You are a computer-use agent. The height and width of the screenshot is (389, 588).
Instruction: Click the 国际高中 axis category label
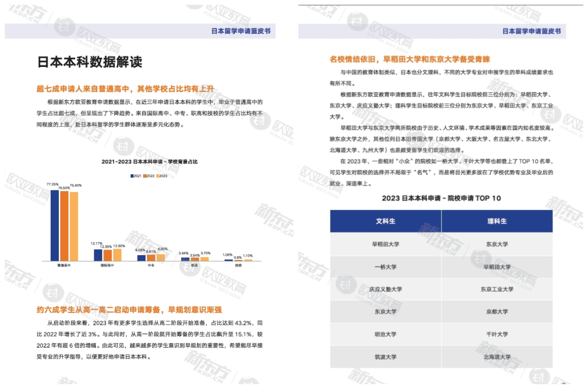[x=107, y=265]
